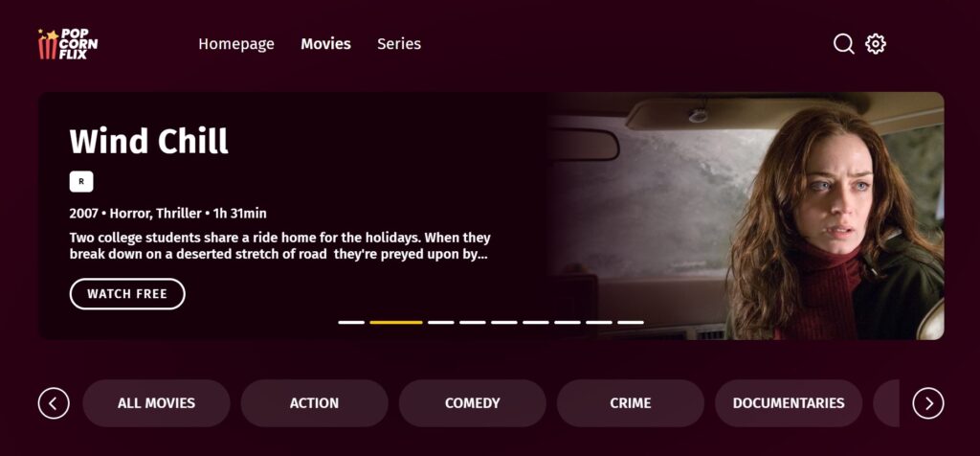Click the Wind Chill movie title
The height and width of the screenshot is (456, 980).
click(x=148, y=142)
